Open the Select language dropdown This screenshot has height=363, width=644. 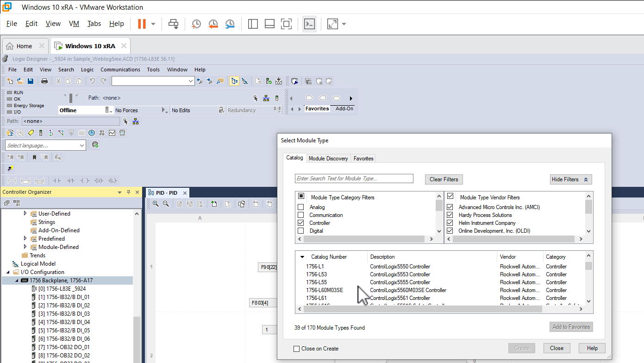82,145
